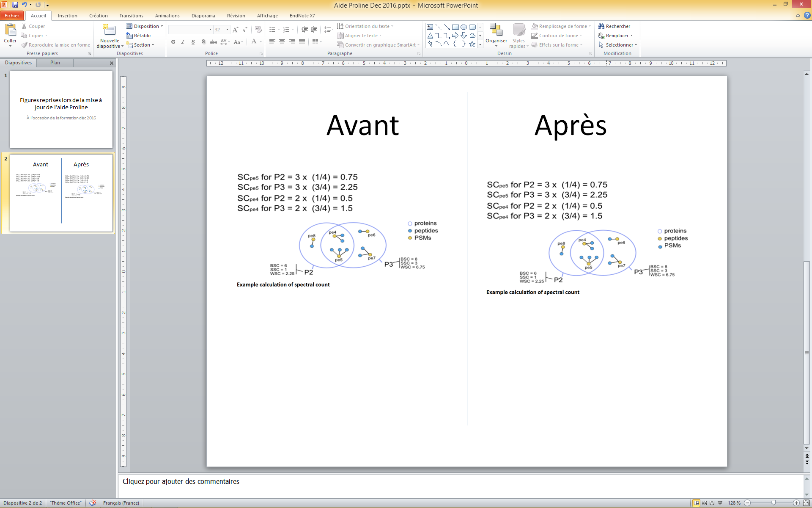Image resolution: width=812 pixels, height=508 pixels.
Task: Click the Coller paste icon
Action: point(10,30)
